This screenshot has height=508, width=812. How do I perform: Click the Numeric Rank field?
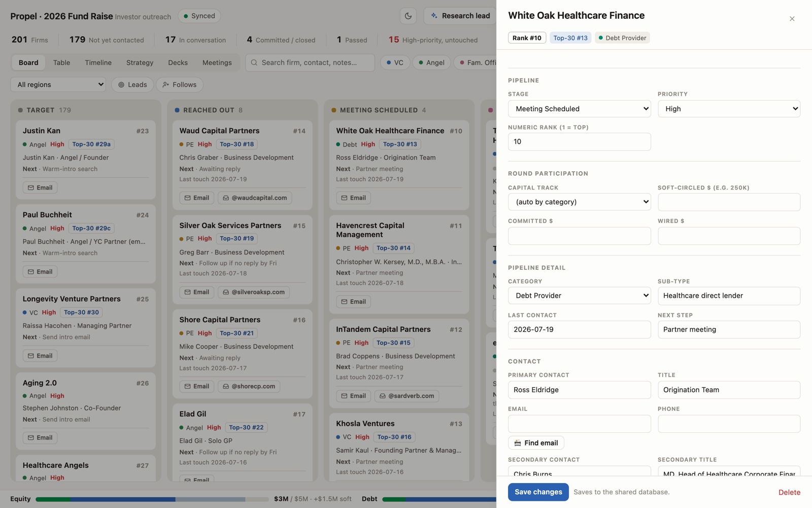(x=579, y=142)
